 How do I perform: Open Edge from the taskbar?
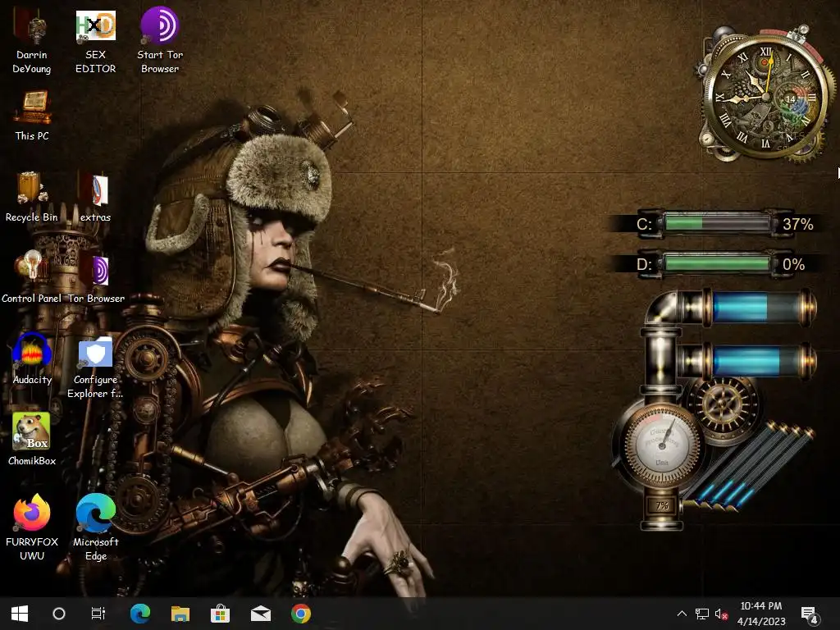pyautogui.click(x=139, y=614)
